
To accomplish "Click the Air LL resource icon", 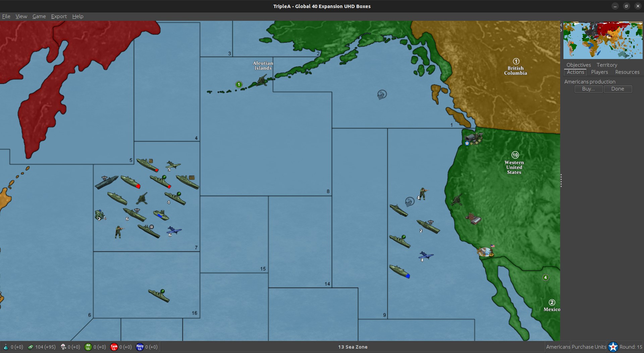I will 88,347.
